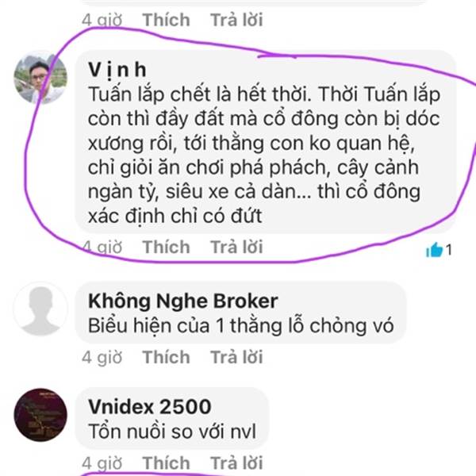Open commenter name Không Nghe Broker
Screen dimensions: 476x476
[x=182, y=301]
